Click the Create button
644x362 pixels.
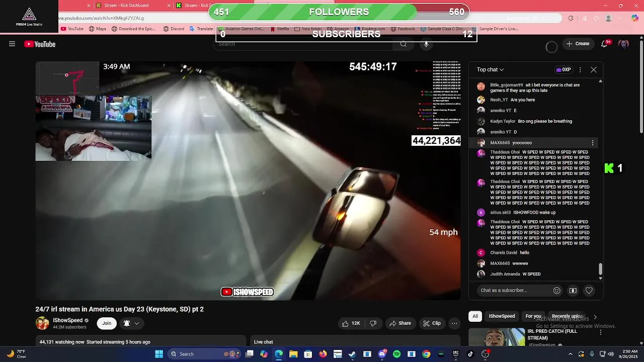pos(578,44)
